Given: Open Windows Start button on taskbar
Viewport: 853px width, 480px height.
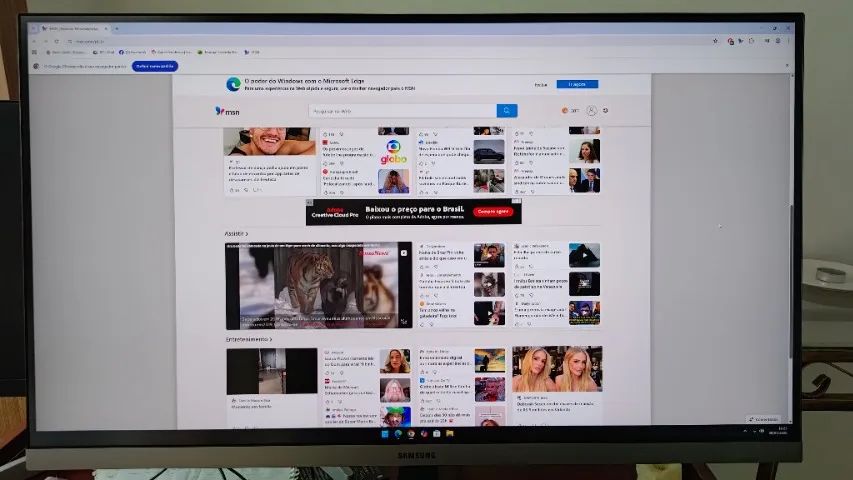Looking at the screenshot, I should (x=385, y=434).
